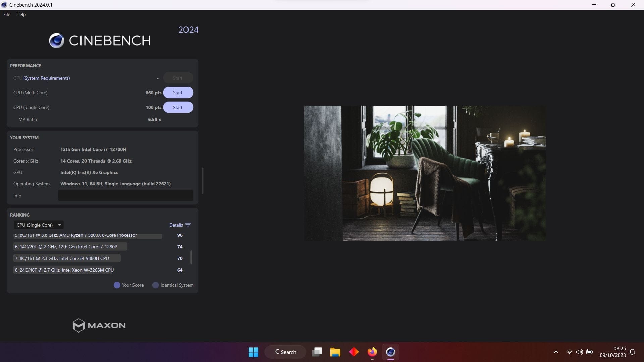Click the 100 pts single core score
The image size is (644, 362).
tap(153, 107)
